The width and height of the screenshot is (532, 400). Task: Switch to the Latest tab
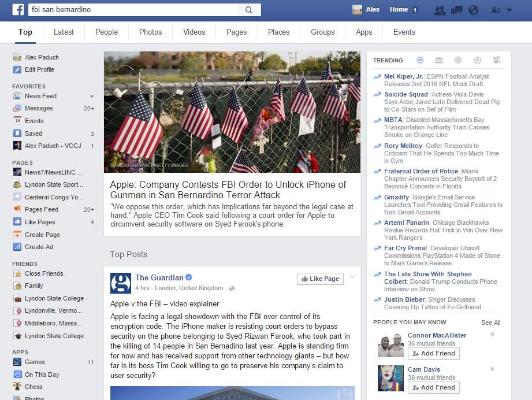(64, 32)
